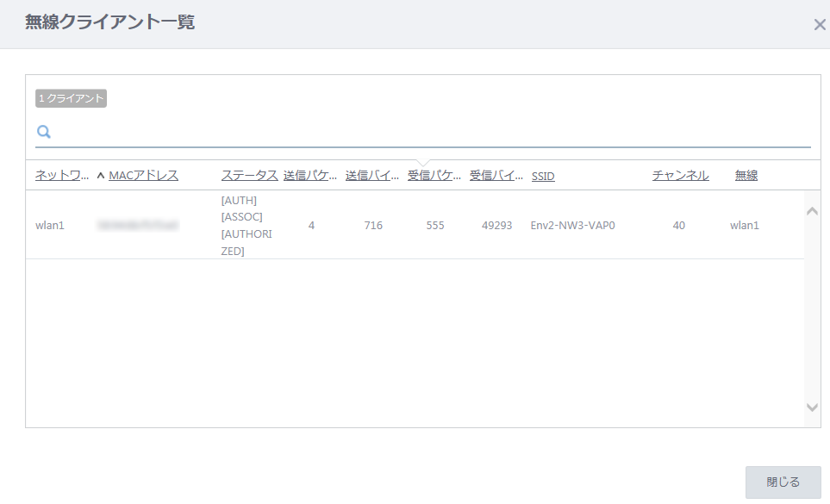Select wlan1 cell in 無線 column

coord(745,226)
